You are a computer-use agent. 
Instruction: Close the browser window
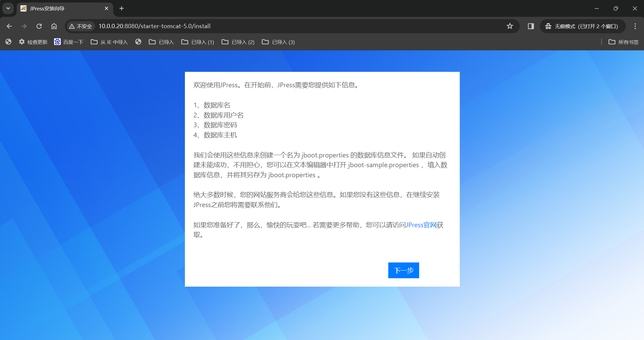[635, 8]
